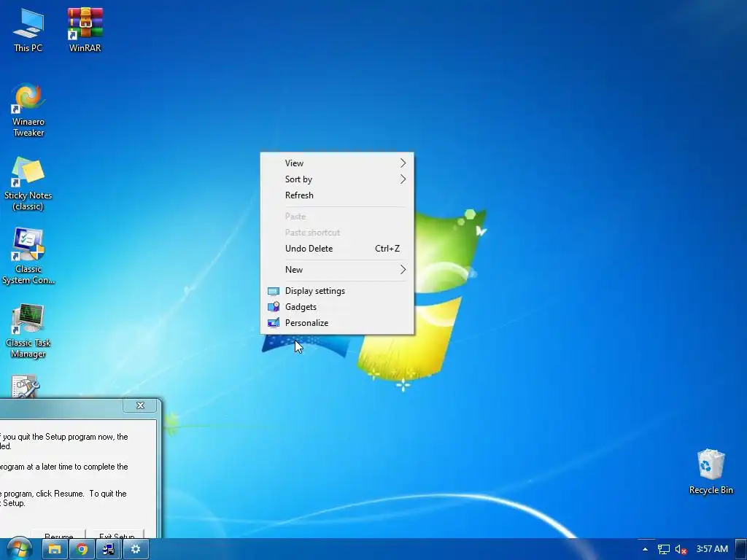Open the clock showing 3:57 AM
Viewport: 747px width, 560px height.
(712, 549)
